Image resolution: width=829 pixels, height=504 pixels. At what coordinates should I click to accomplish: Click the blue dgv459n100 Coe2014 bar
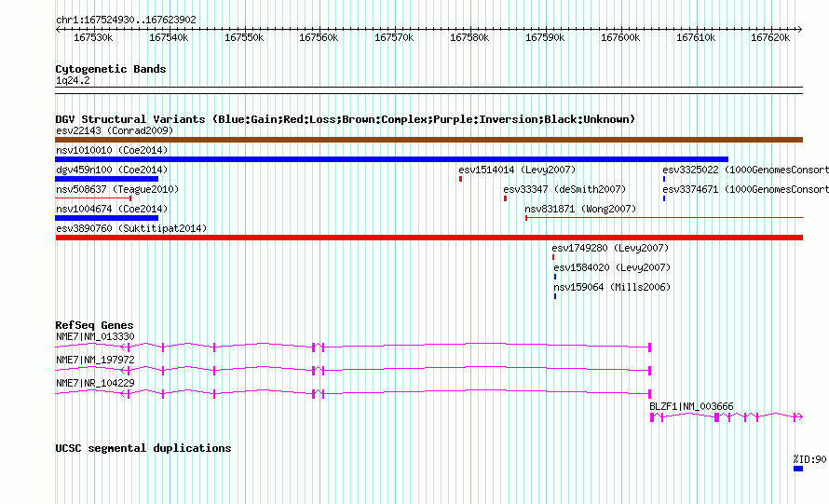(107, 179)
